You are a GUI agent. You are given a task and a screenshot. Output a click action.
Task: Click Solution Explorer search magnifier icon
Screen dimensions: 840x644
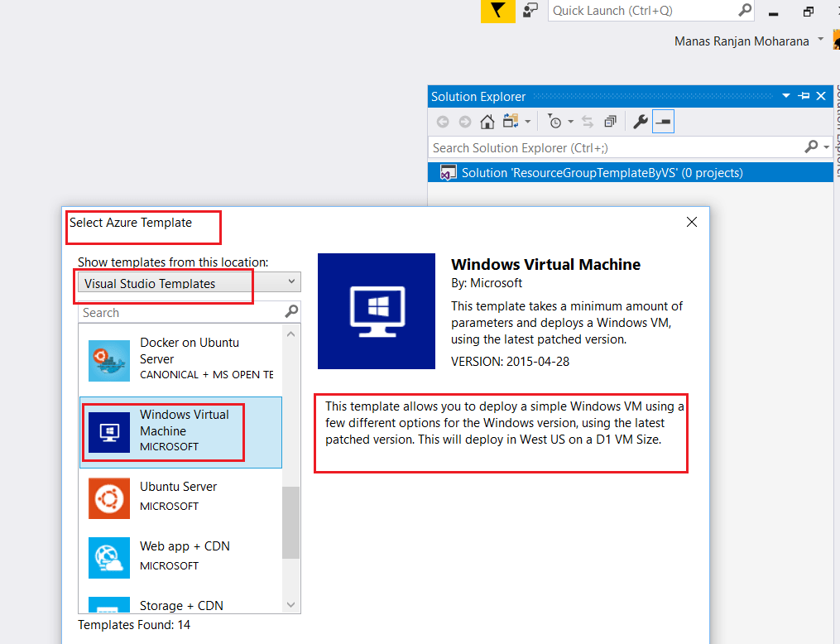coord(811,147)
